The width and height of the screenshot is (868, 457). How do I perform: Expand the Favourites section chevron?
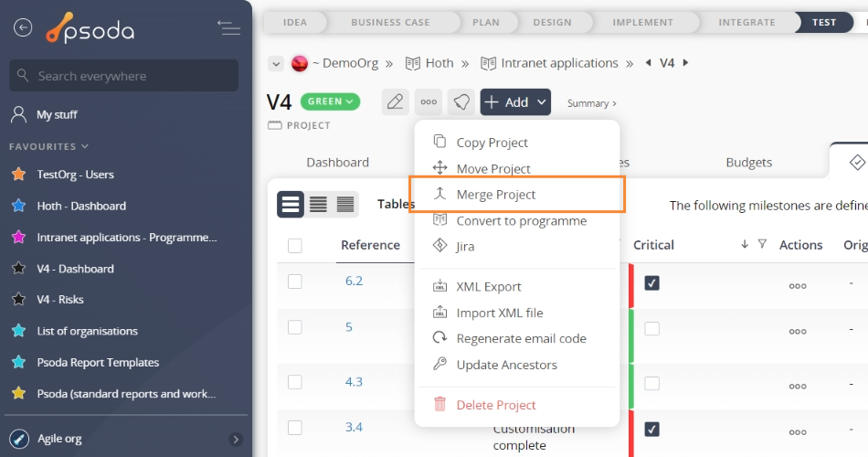pyautogui.click(x=85, y=146)
